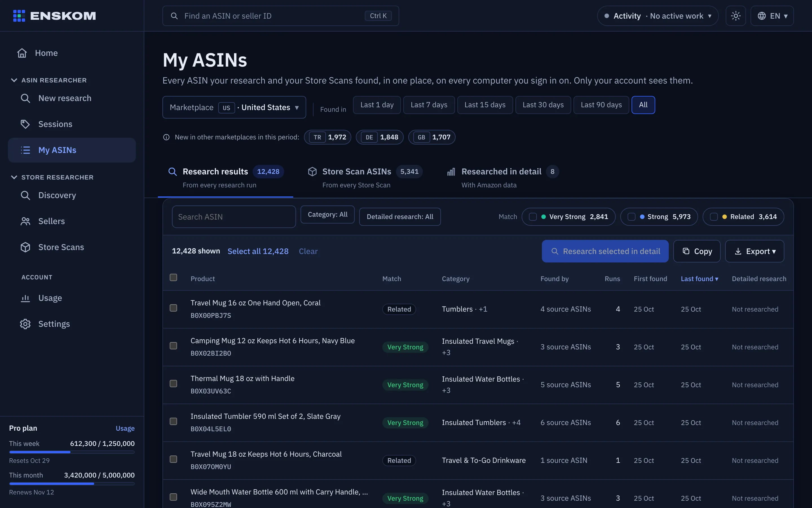Click the magnifier icon on Research selected in detail
This screenshot has height=508, width=812.
555,251
